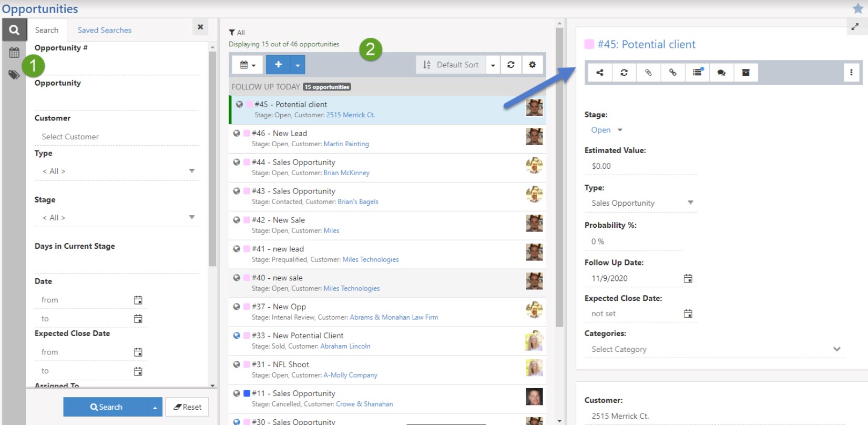Refresh the opportunities list
Screen dimensions: 868x425
[510, 65]
